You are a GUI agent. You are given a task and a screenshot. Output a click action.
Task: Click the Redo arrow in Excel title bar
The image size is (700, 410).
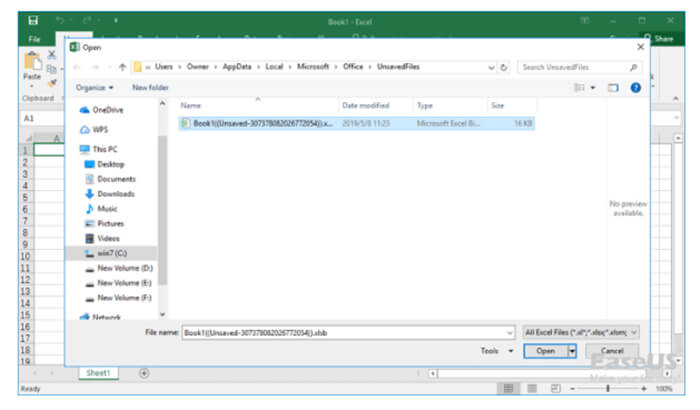click(87, 20)
